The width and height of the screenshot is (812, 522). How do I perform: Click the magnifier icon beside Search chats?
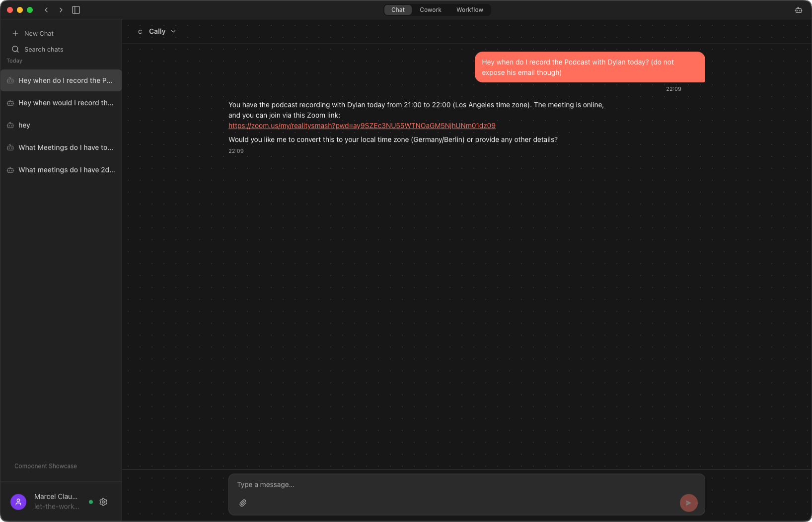(15, 49)
